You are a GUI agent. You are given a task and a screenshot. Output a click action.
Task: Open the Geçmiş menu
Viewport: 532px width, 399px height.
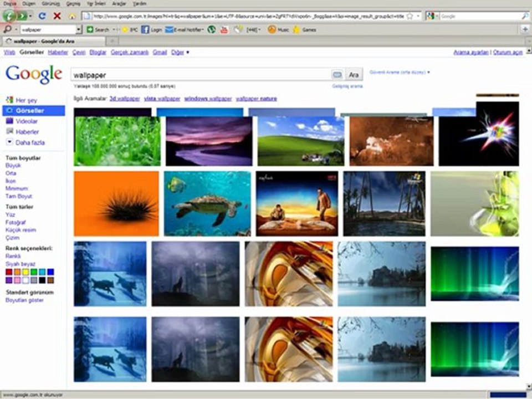pos(73,4)
